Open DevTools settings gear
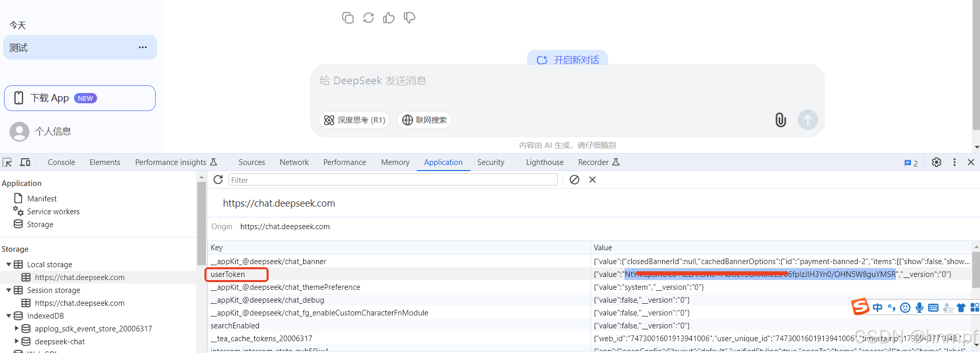This screenshot has height=353, width=980. click(937, 162)
